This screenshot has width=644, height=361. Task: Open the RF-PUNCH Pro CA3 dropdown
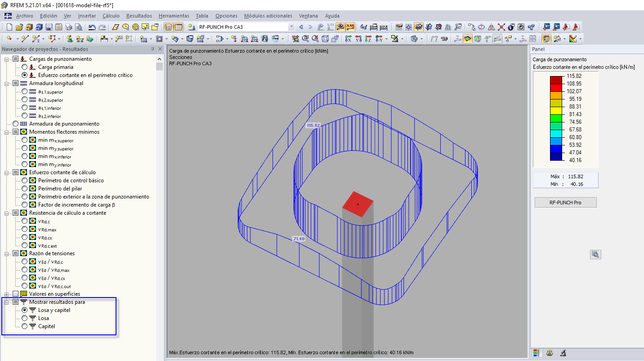click(x=291, y=27)
